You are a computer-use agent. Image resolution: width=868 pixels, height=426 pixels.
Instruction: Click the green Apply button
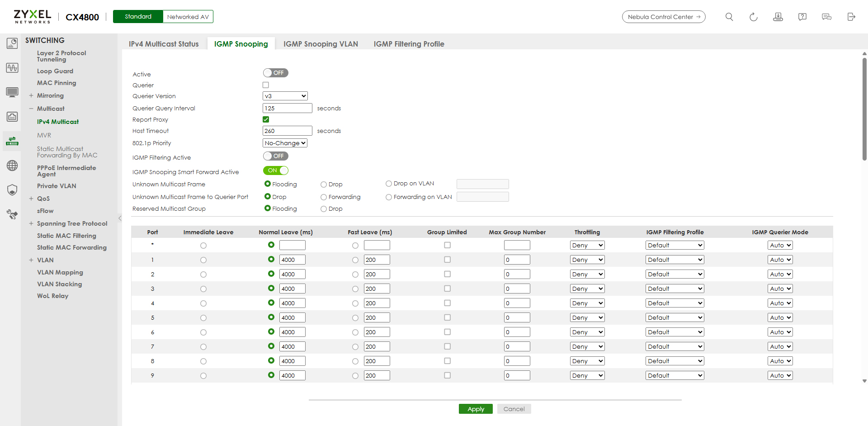click(476, 409)
